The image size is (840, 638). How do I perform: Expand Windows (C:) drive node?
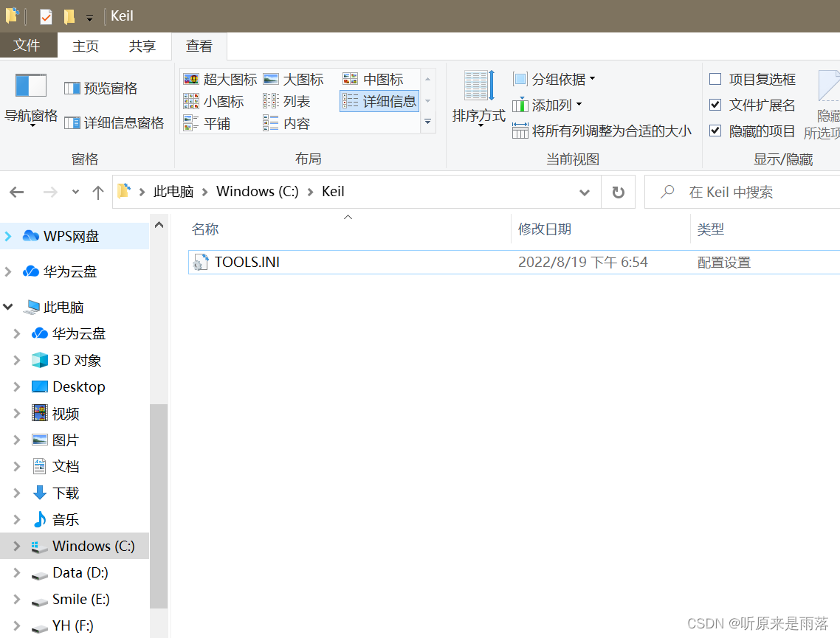click(x=16, y=546)
